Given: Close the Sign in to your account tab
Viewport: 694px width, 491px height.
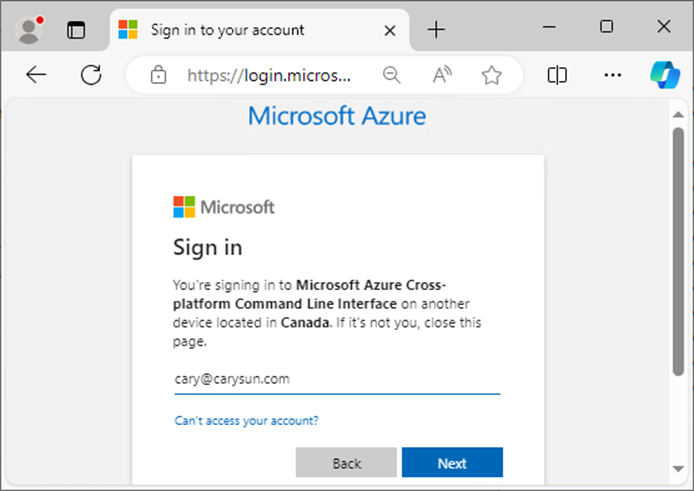Looking at the screenshot, I should click(390, 31).
